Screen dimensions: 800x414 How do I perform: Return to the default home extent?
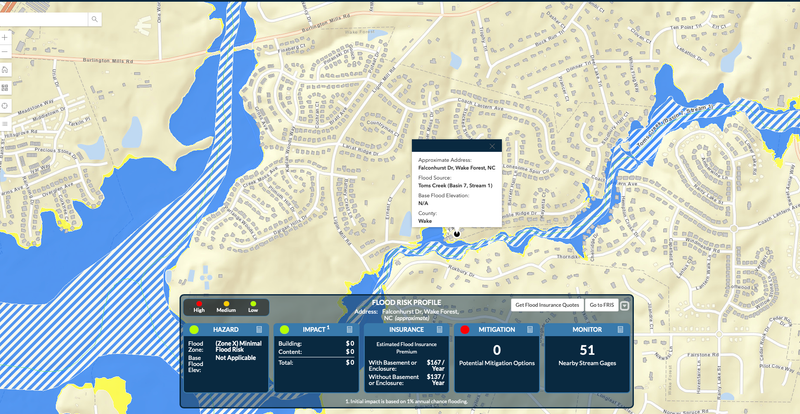point(5,69)
